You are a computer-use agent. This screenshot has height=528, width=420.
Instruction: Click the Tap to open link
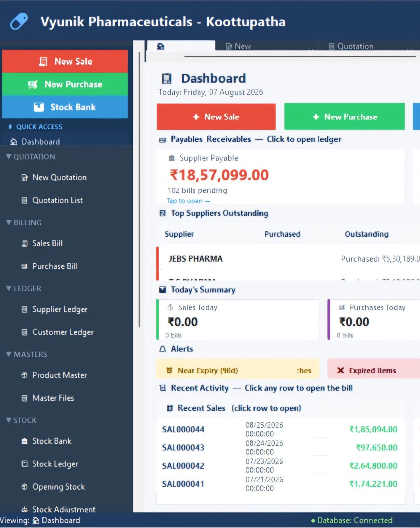point(188,201)
